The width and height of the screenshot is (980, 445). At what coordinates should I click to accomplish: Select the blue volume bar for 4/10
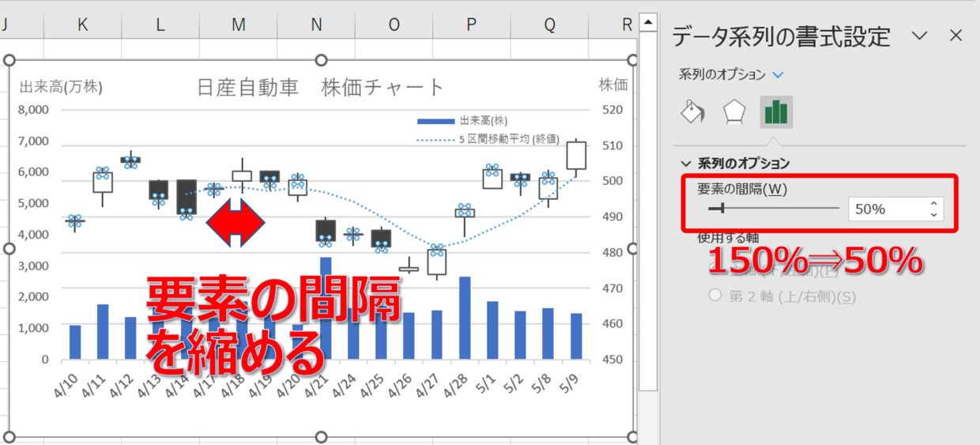[75, 341]
